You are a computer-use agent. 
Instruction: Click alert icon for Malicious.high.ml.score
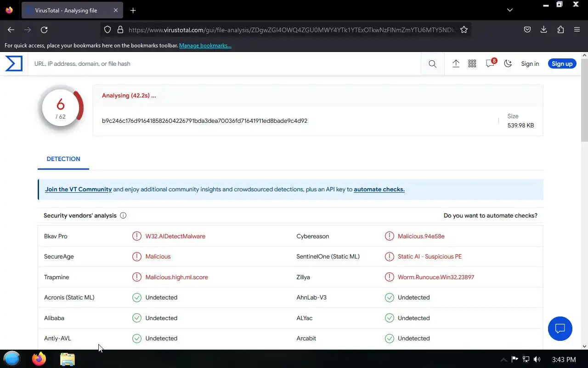point(137,277)
